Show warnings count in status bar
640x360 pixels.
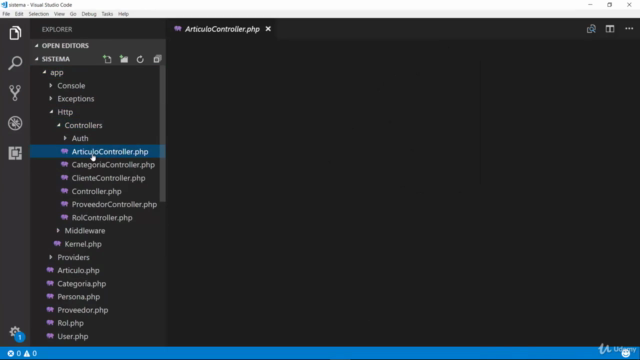30,353
